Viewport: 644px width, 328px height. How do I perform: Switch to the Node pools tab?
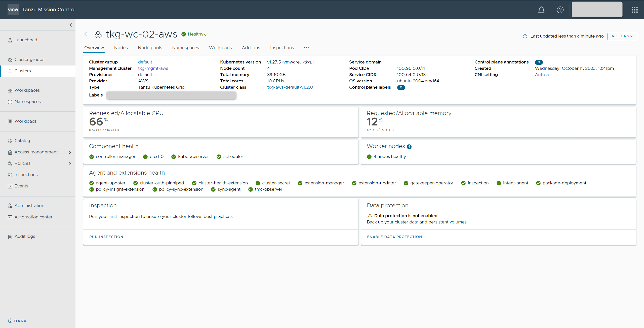[150, 48]
